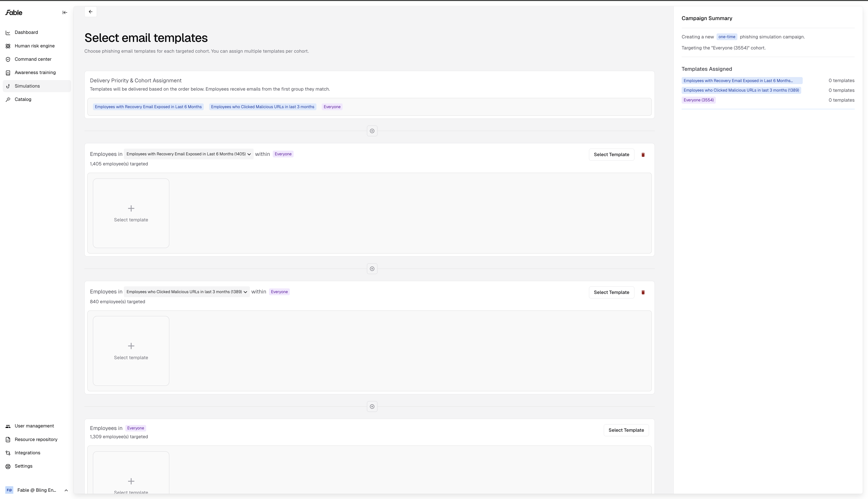The width and height of the screenshot is (868, 499).
Task: Click summary chip Clicked Malicious URLs (1389)
Action: tap(741, 90)
